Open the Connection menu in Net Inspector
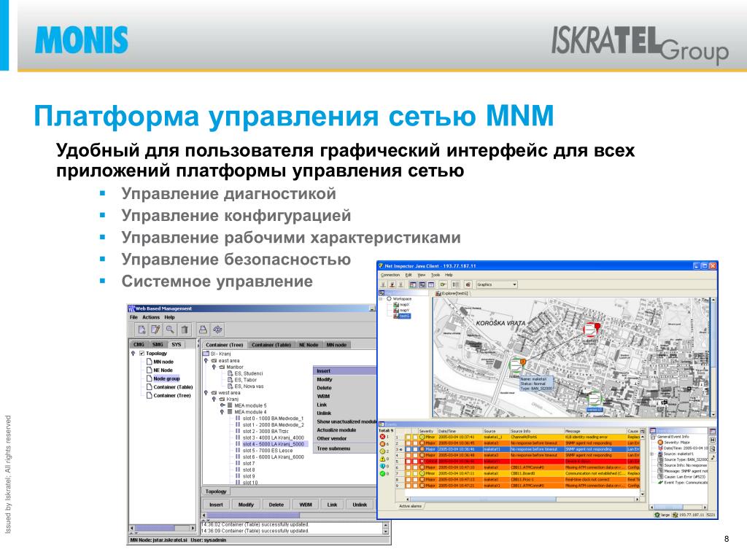 (390, 275)
